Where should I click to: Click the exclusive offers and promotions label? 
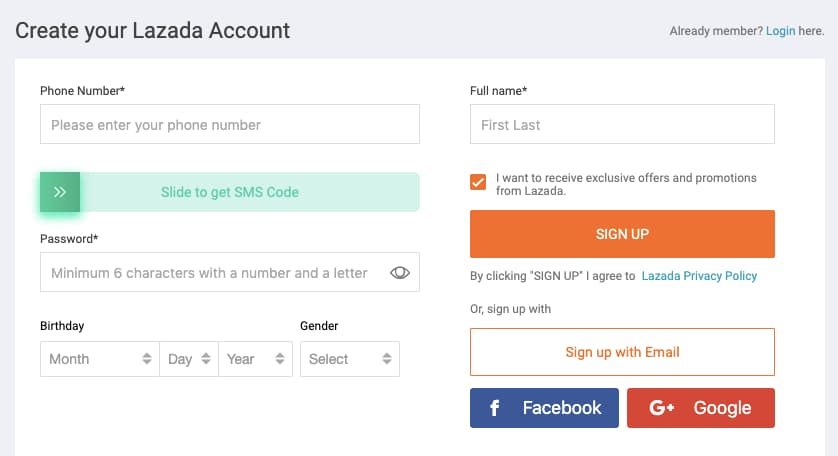click(x=626, y=184)
